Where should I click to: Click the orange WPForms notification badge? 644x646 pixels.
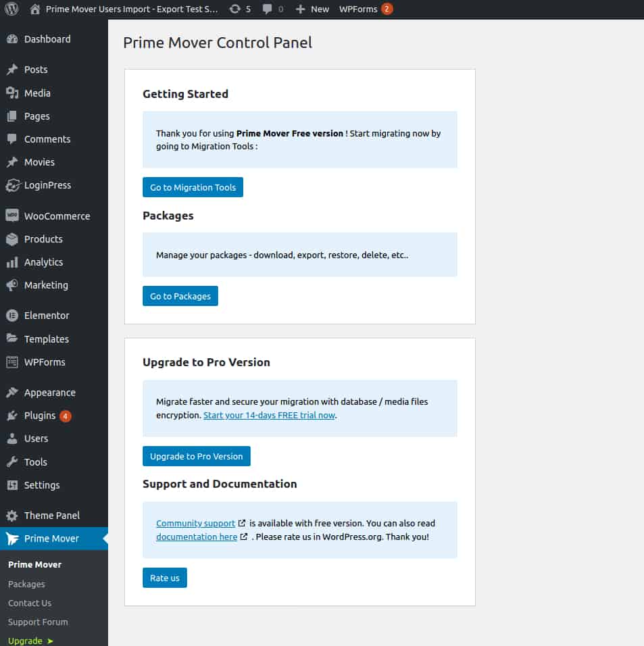pos(387,9)
